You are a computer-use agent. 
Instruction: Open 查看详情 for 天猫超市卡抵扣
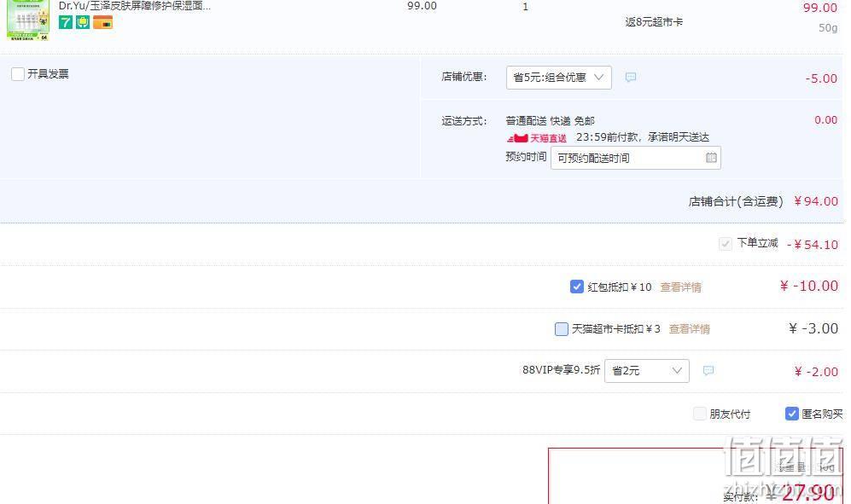pos(690,329)
